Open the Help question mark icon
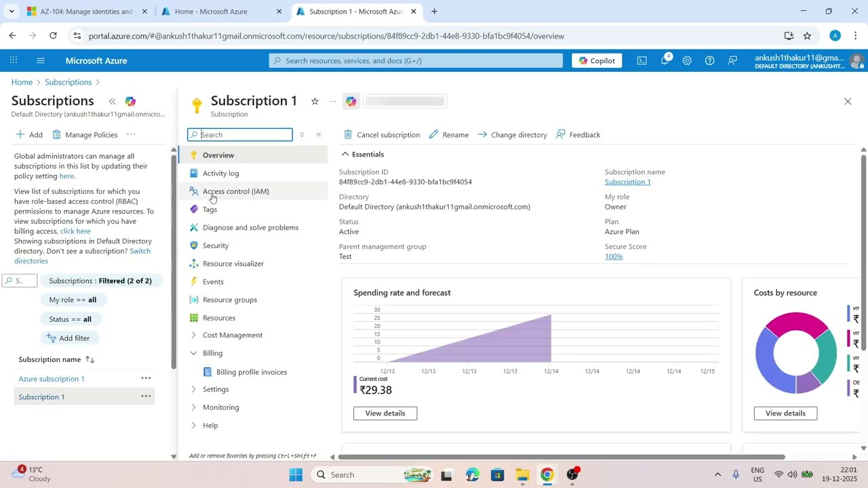Image resolution: width=868 pixels, height=488 pixels. point(709,60)
